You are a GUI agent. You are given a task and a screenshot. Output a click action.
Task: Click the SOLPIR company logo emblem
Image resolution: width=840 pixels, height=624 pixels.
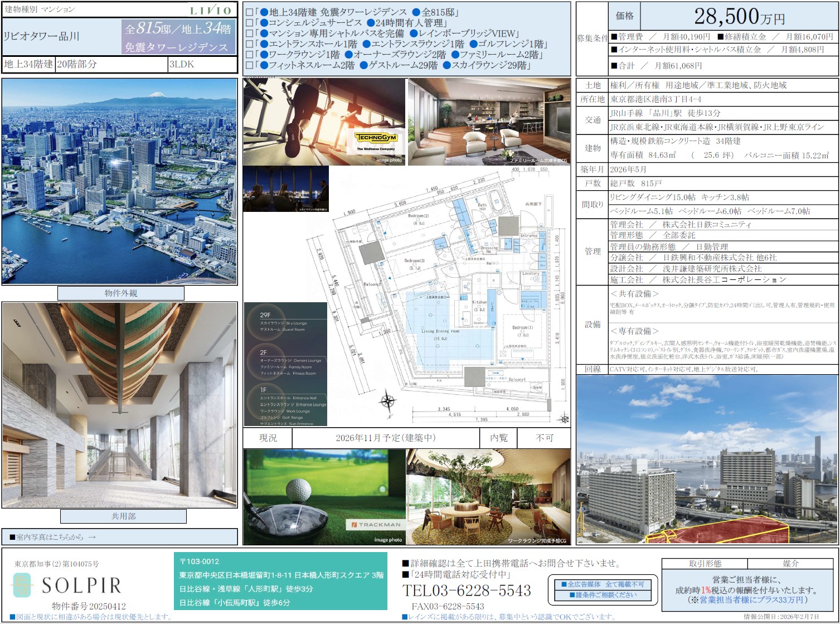(x=22, y=585)
